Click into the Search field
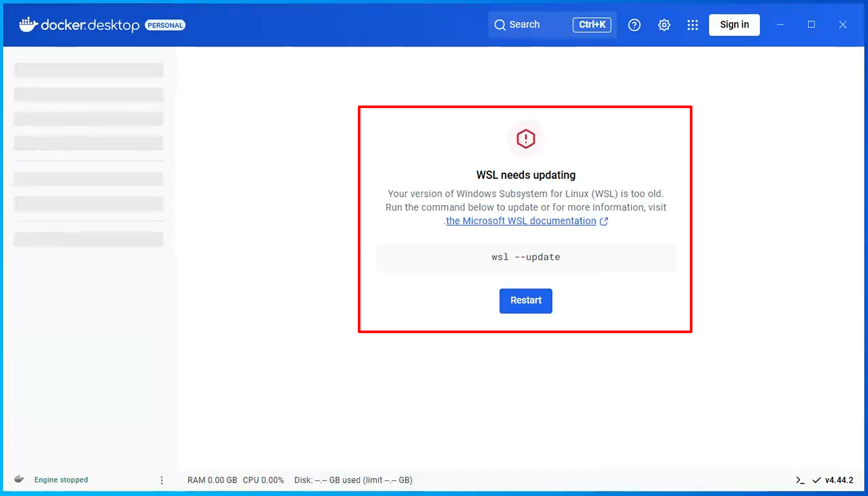Image resolution: width=868 pixels, height=496 pixels. point(552,25)
